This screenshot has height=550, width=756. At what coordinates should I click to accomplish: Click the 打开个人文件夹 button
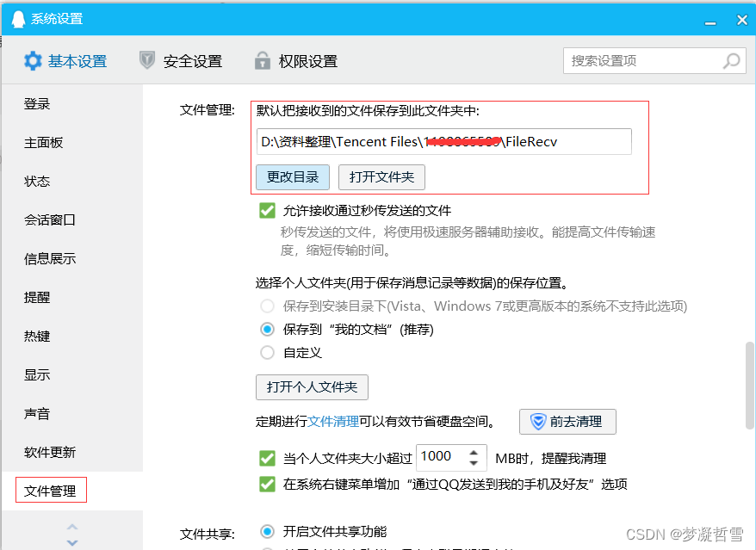click(x=312, y=387)
